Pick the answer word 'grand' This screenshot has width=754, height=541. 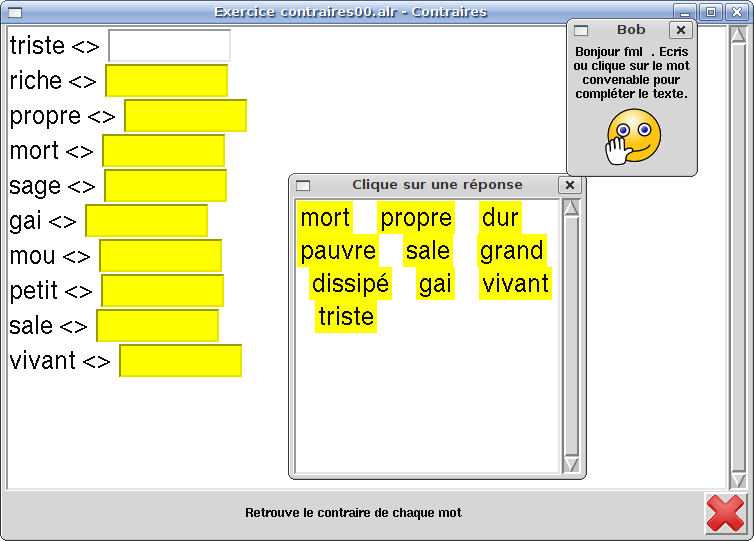click(x=512, y=251)
